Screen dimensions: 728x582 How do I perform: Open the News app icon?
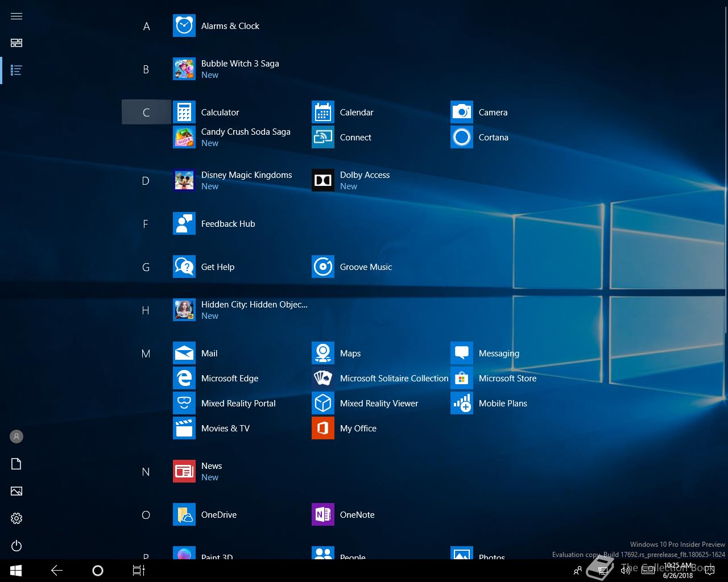[x=184, y=472]
